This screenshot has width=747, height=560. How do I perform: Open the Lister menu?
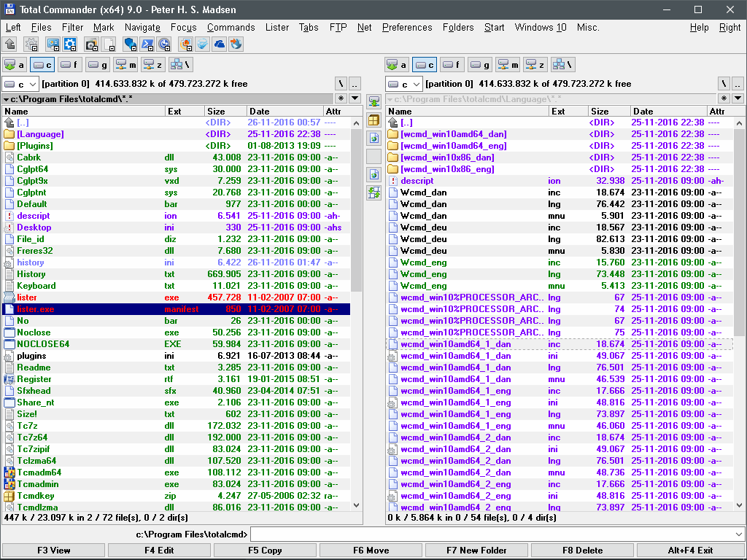coord(277,28)
